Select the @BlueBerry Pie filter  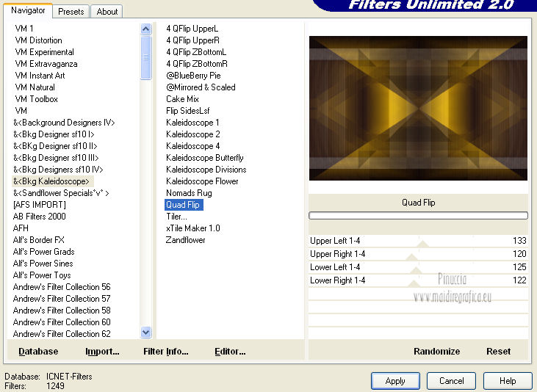193,76
